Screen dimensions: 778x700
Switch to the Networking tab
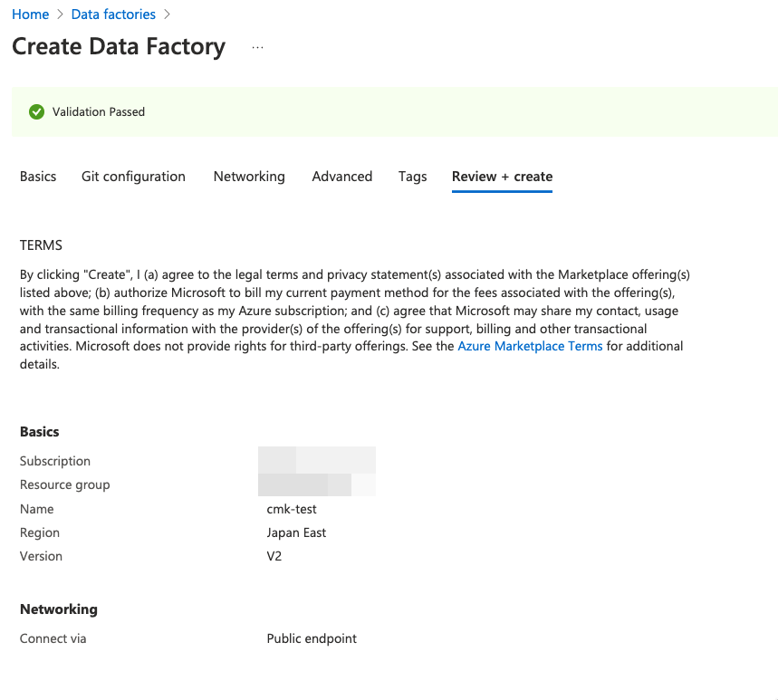[249, 177]
